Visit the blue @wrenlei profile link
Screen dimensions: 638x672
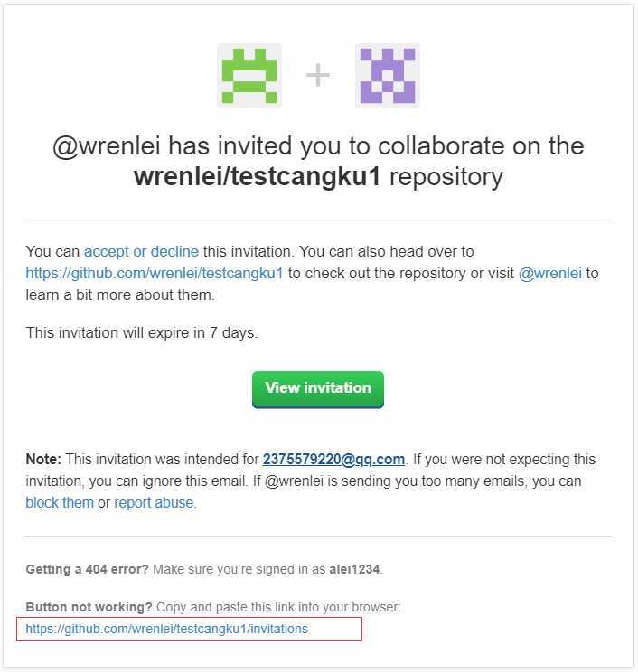[x=550, y=273]
